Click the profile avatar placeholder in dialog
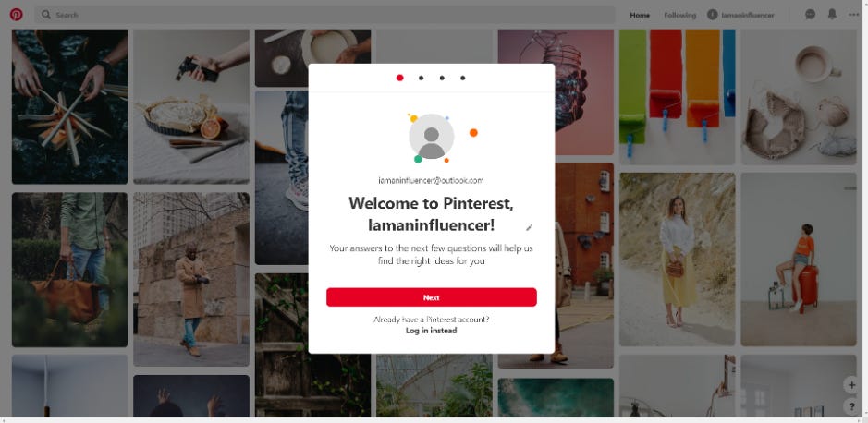This screenshot has height=423, width=868. 432,137
